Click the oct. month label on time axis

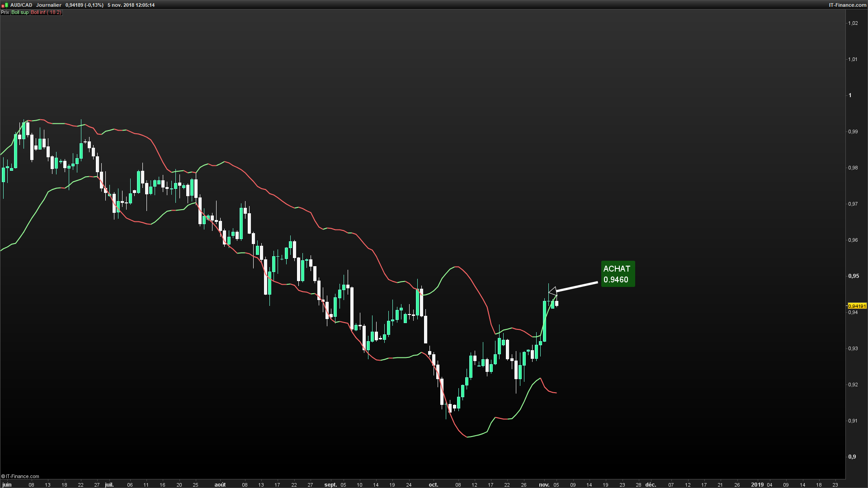434,484
